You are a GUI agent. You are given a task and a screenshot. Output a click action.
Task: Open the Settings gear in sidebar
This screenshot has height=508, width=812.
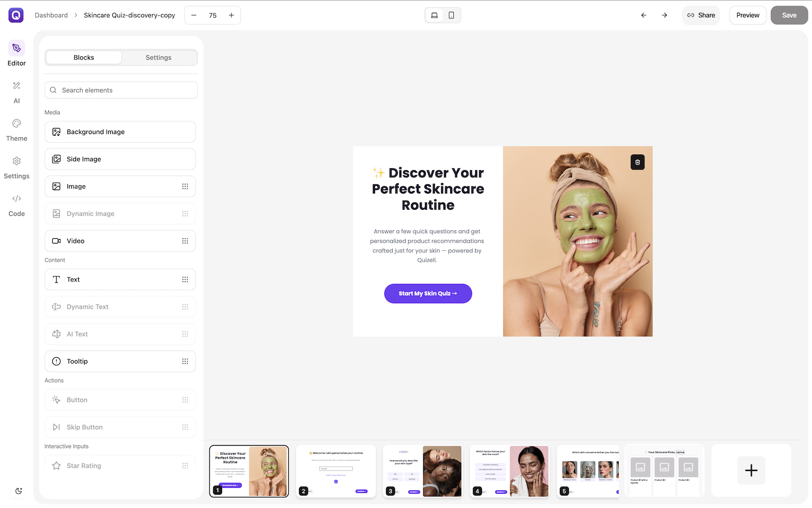pos(17,168)
